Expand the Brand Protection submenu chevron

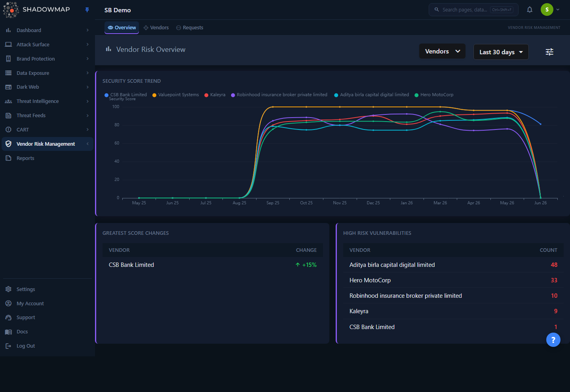point(87,59)
